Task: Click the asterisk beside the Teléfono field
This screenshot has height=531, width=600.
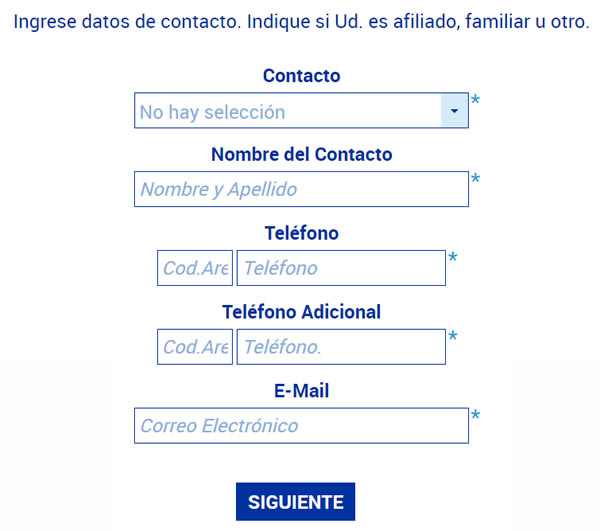Action: tap(453, 257)
